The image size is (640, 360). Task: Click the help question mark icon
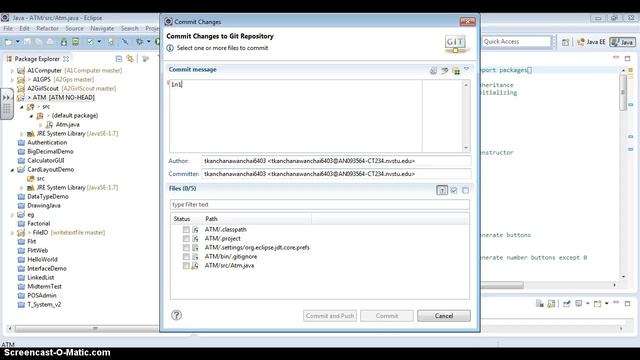pos(176,315)
